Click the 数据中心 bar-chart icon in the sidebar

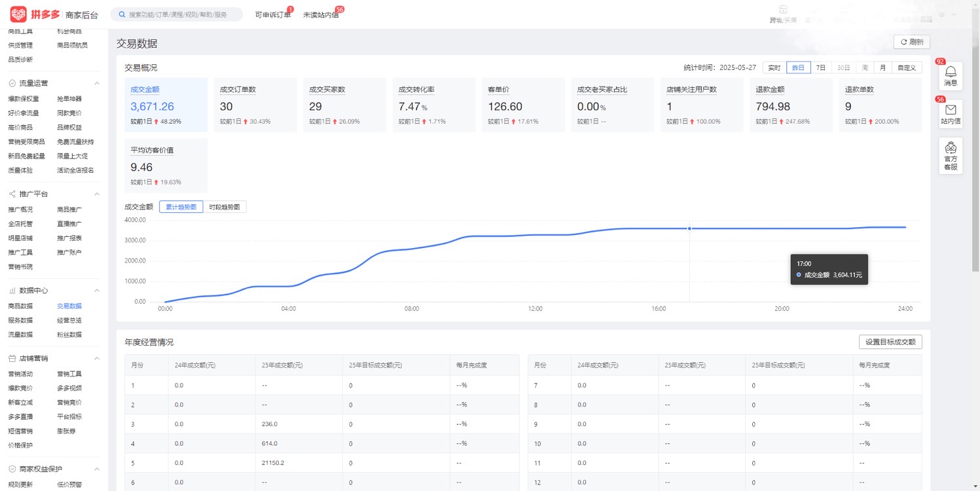point(12,290)
